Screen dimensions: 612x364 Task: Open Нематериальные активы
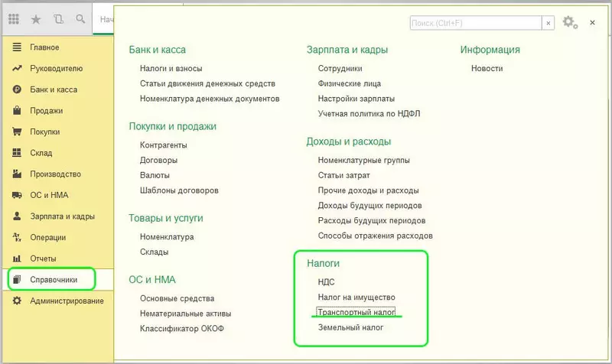(185, 314)
